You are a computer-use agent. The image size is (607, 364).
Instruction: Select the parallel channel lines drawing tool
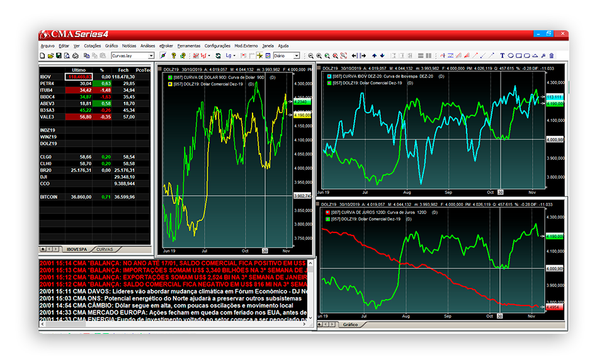pyautogui.click(x=459, y=56)
